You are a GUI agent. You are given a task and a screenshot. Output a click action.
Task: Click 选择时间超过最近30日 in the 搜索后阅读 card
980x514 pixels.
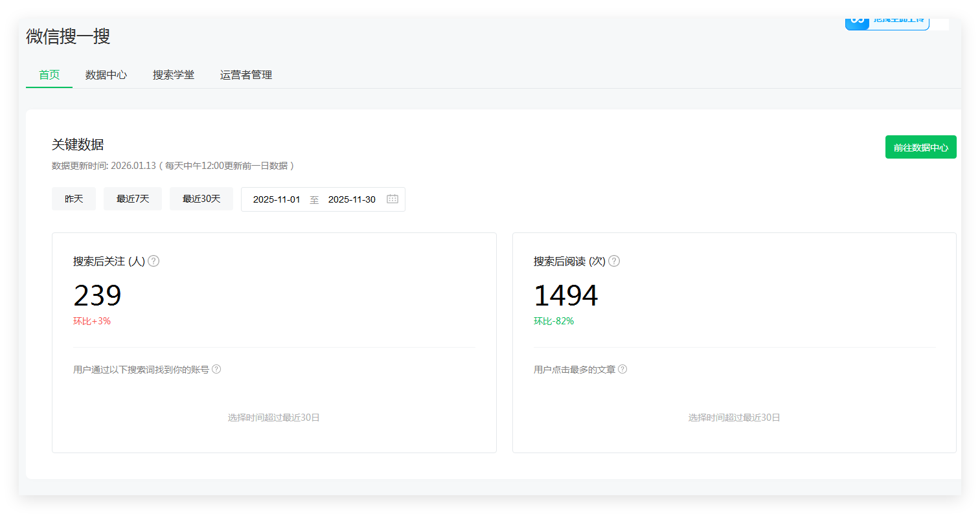(734, 418)
